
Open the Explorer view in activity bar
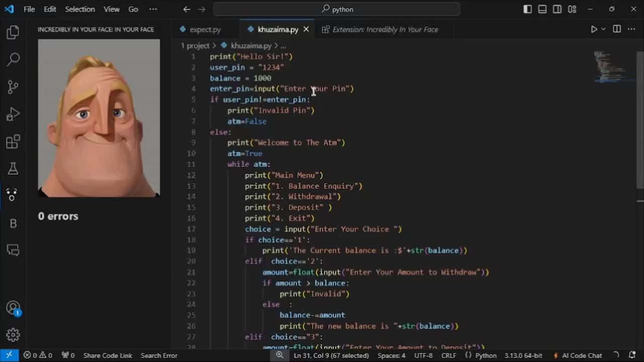pos(13,33)
